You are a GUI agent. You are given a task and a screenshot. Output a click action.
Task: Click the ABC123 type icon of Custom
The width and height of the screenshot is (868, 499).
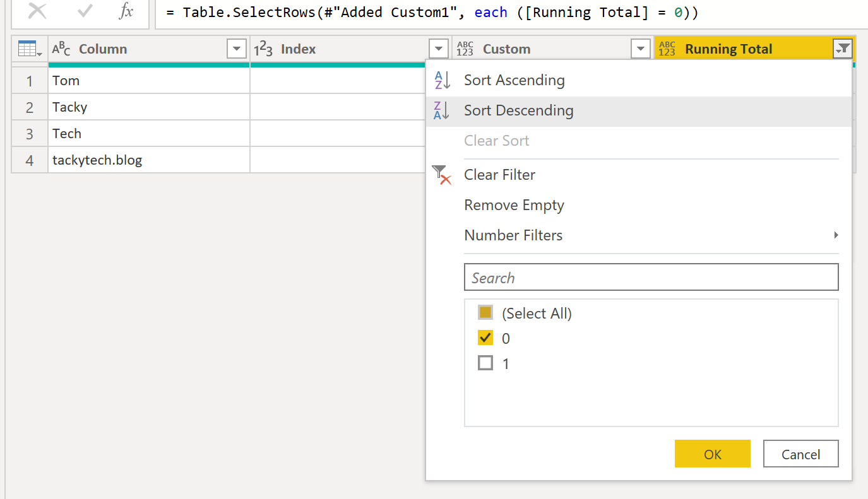[x=465, y=49]
